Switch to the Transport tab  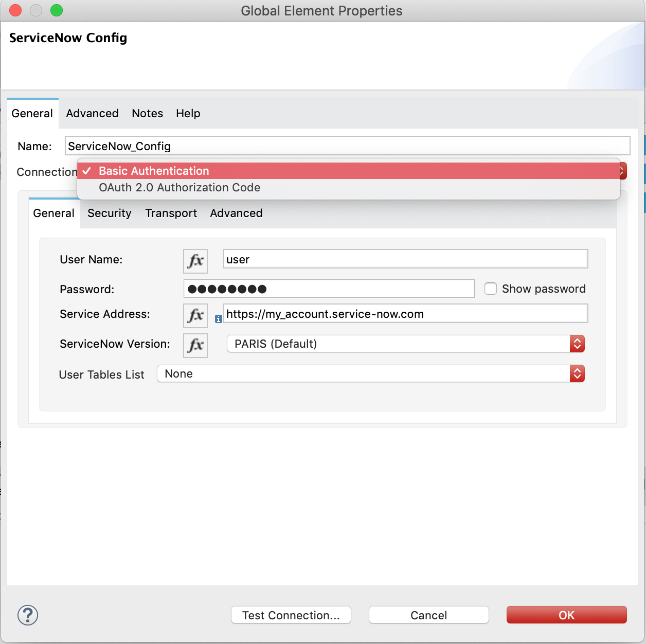pos(171,213)
